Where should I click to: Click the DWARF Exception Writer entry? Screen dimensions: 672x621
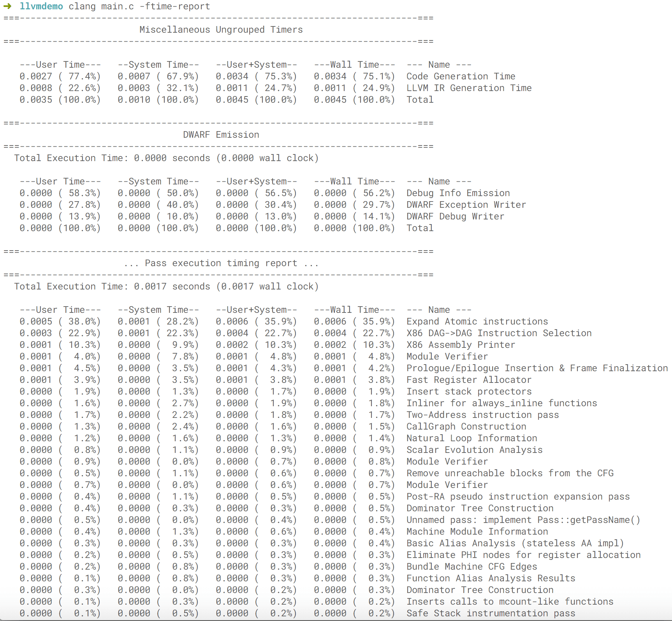click(466, 205)
